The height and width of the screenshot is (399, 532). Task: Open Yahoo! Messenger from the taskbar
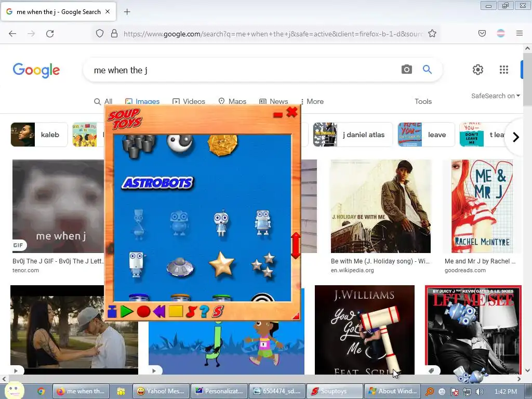[161, 391]
